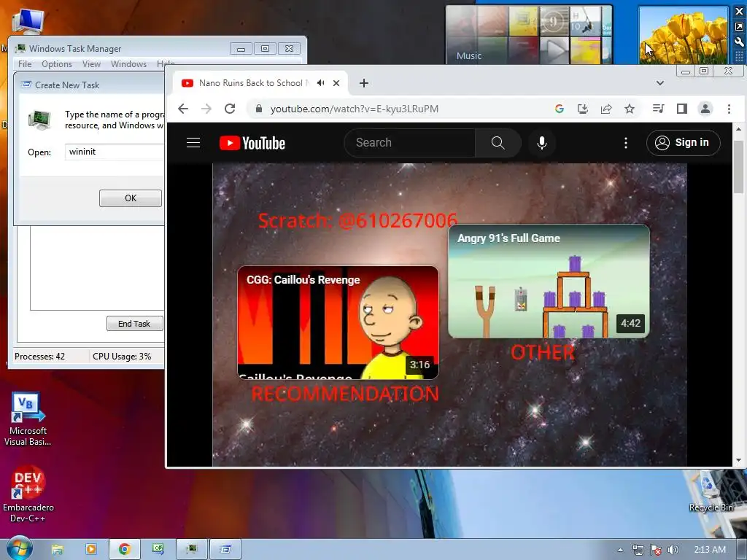Open the Action Center flag icon
747x560 pixels.
[x=656, y=550]
